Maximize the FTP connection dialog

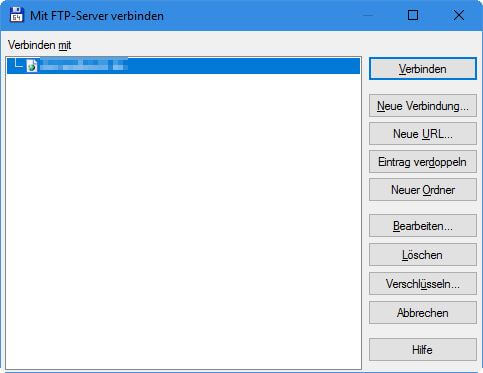tap(413, 15)
